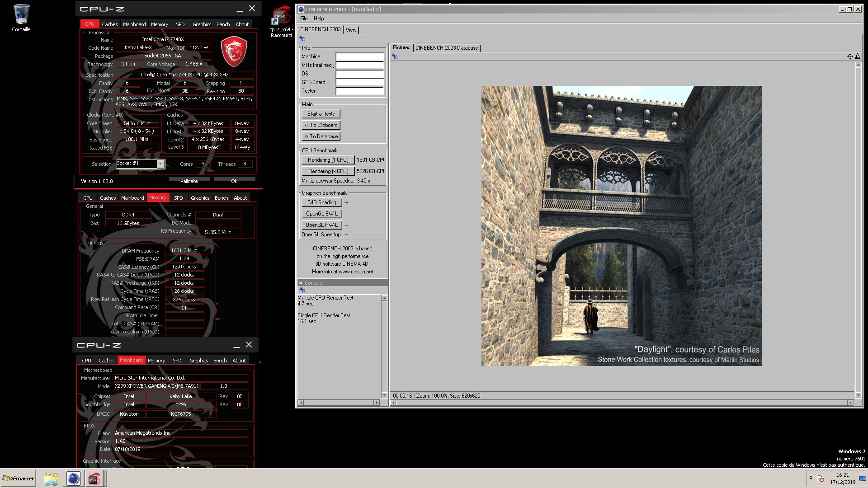Click picture viewer scroll-right arrow
The height and width of the screenshot is (488, 868).
pyautogui.click(x=850, y=403)
